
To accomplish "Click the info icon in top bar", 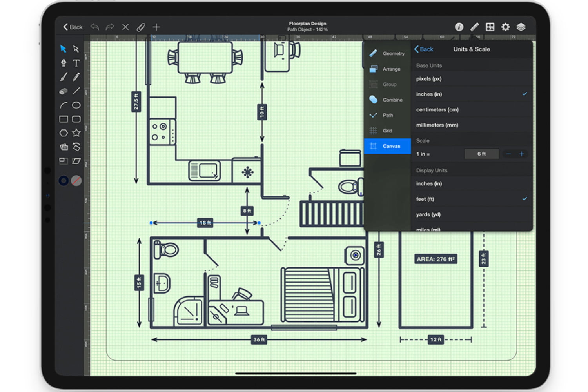I will tap(459, 27).
